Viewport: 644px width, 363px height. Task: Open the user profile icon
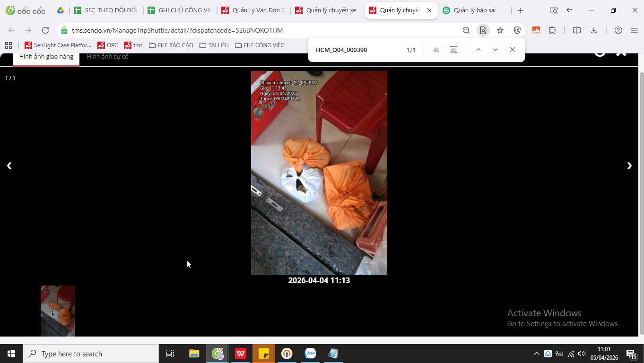tap(618, 30)
